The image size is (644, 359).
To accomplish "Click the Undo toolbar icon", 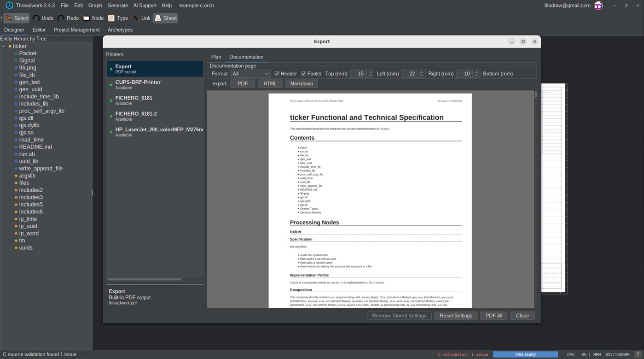I will point(36,18).
